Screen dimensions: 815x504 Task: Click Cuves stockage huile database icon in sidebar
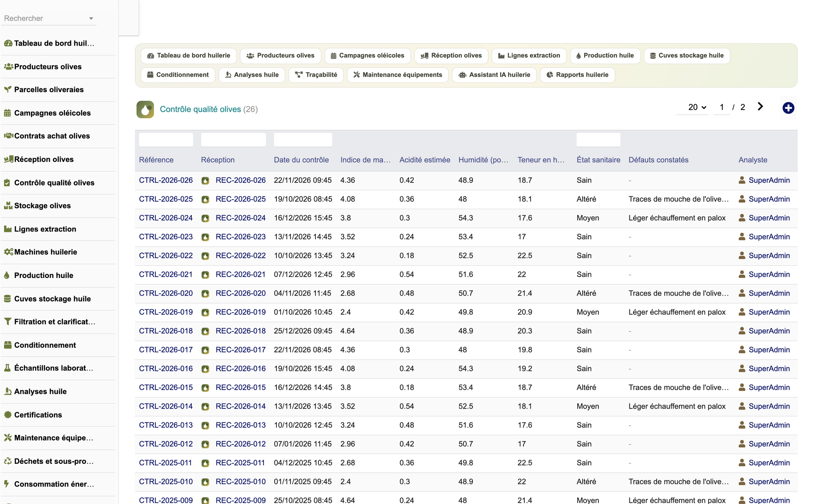tap(8, 299)
